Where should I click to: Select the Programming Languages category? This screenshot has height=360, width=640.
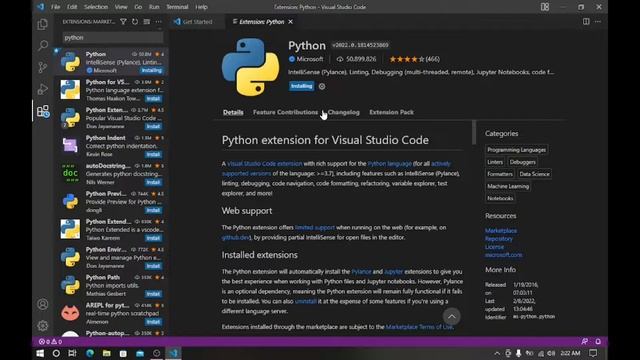516,150
